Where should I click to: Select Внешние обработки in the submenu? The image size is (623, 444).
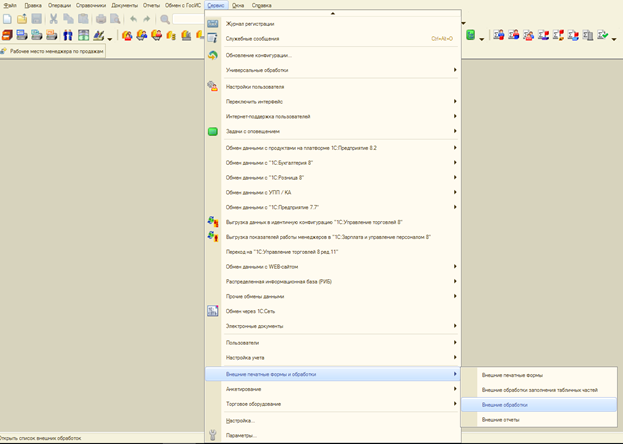(x=539, y=405)
